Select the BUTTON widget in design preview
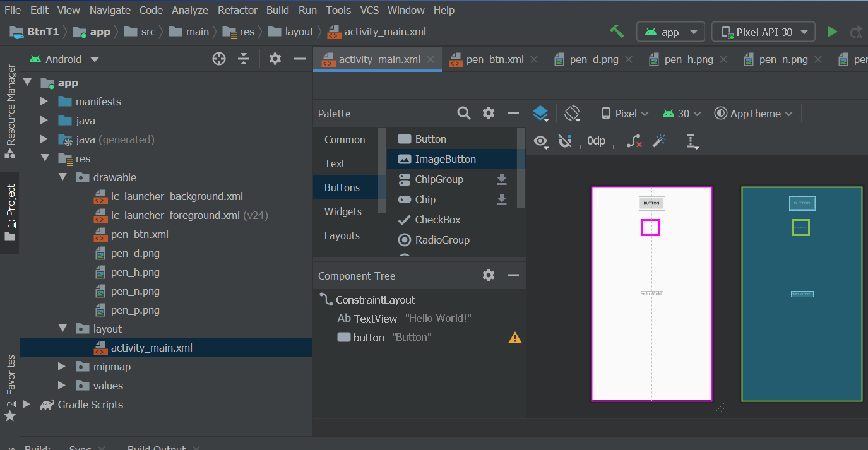This screenshot has width=868, height=450. pyautogui.click(x=651, y=203)
